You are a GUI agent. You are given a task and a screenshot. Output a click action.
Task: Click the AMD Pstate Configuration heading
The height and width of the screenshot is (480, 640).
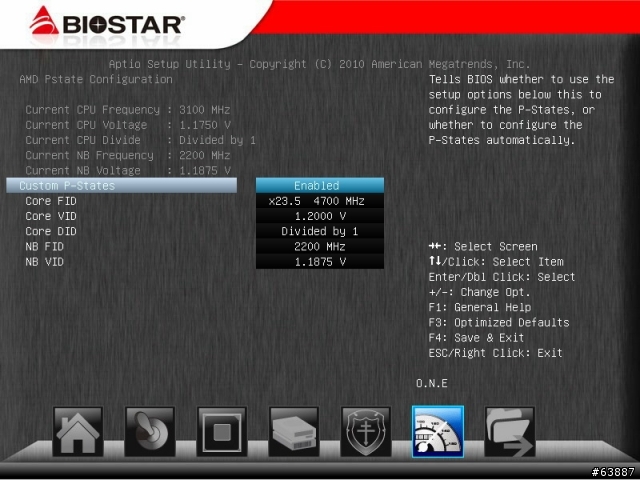click(96, 79)
